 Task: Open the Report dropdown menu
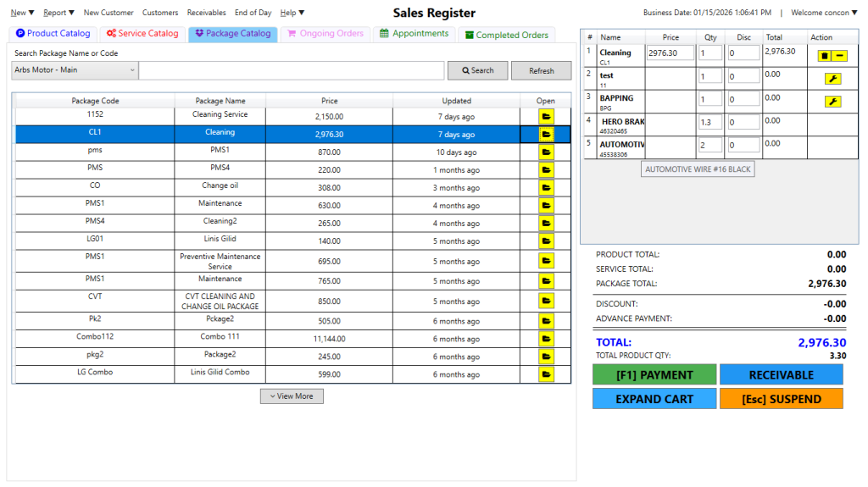(58, 13)
